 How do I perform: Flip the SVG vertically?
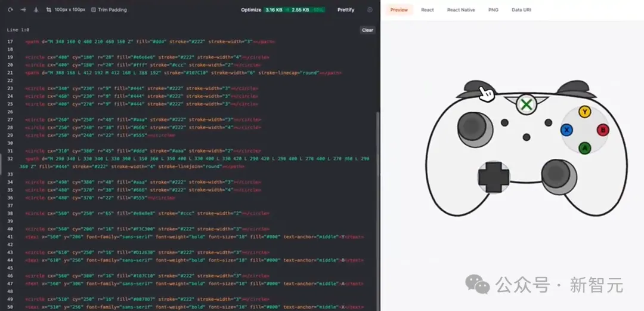(35, 10)
